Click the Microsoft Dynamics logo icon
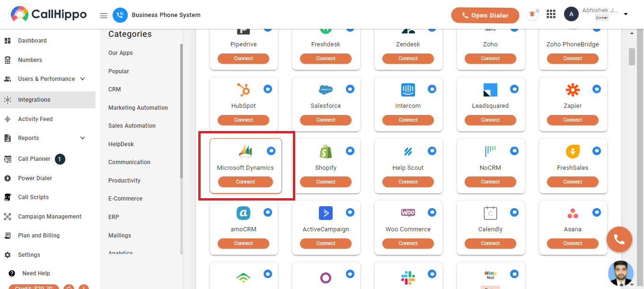 tap(245, 151)
